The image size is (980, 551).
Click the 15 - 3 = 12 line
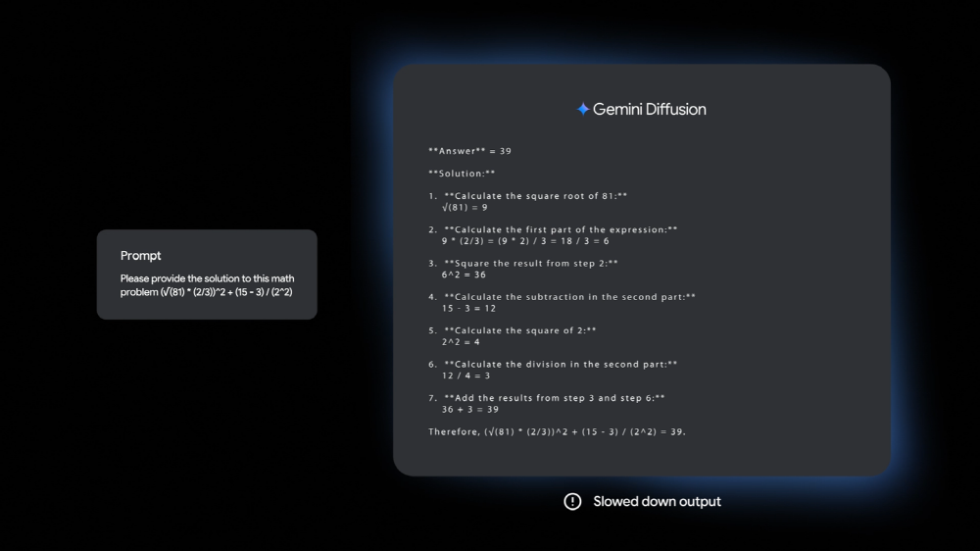468,309
